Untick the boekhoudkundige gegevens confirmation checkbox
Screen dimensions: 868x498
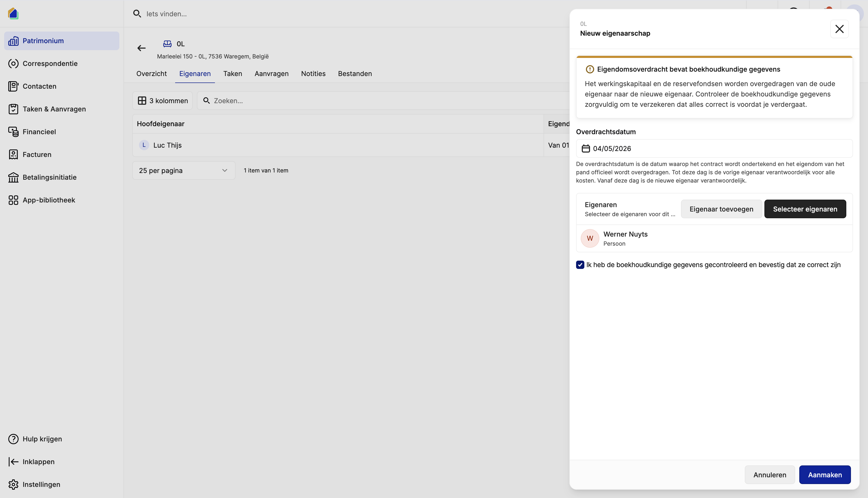click(x=580, y=265)
